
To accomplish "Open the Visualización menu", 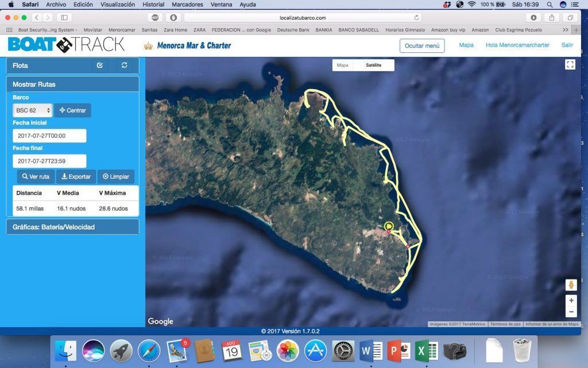I will (118, 5).
